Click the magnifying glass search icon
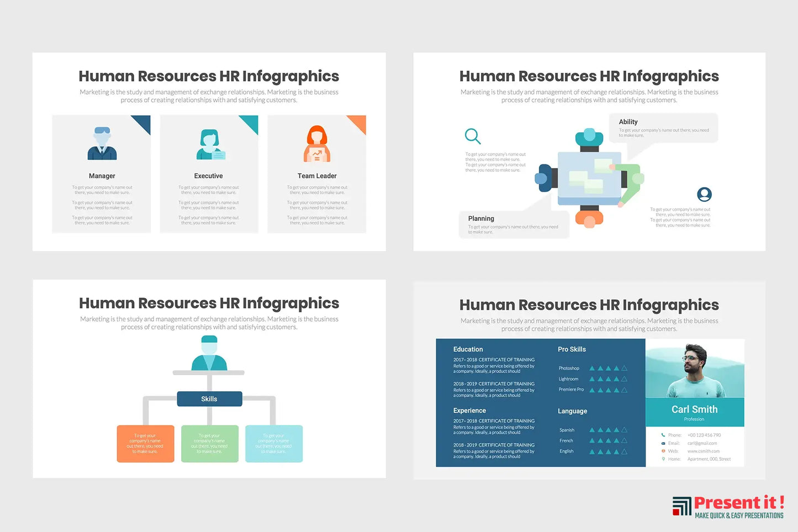The width and height of the screenshot is (798, 532). 473,136
